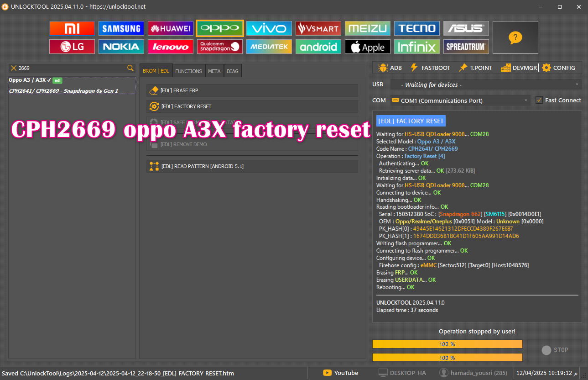Switch to the FUNCTIONS tab
Screen dimensions: 588x380
(x=188, y=71)
